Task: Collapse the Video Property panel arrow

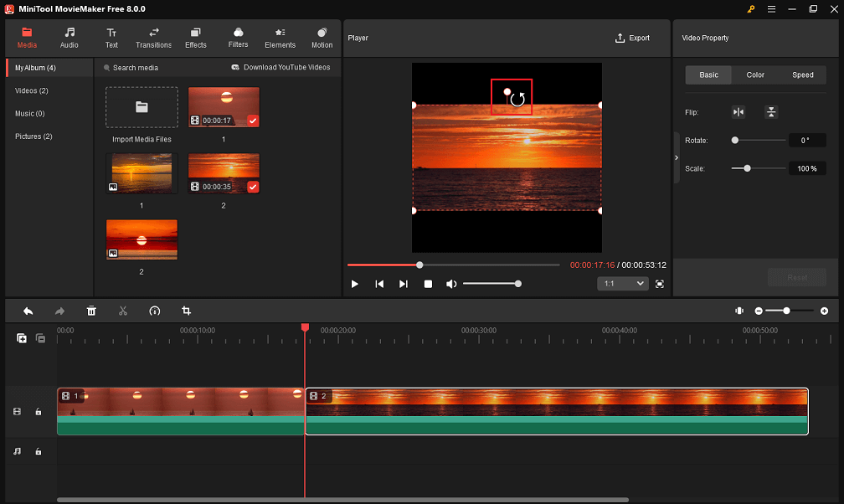Action: tap(677, 157)
